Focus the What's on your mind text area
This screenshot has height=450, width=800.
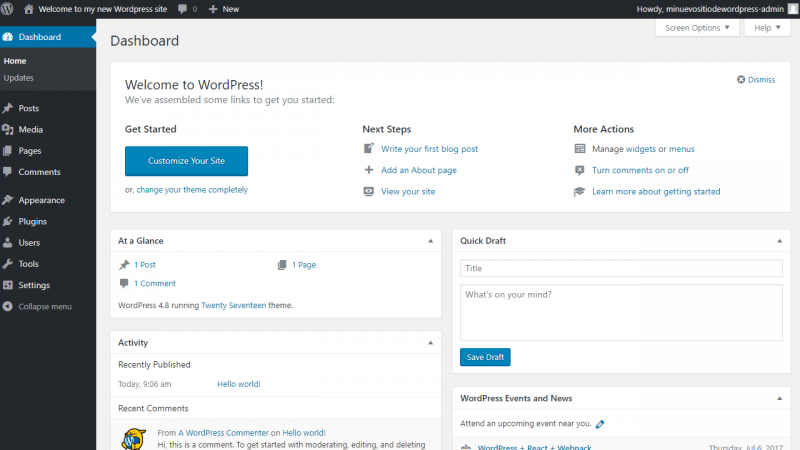(x=621, y=312)
